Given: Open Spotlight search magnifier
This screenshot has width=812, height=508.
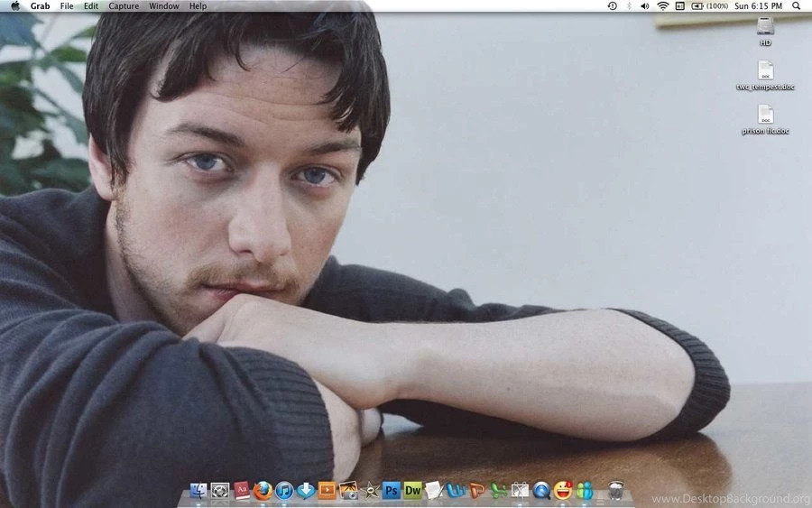Looking at the screenshot, I should pyautogui.click(x=796, y=6).
